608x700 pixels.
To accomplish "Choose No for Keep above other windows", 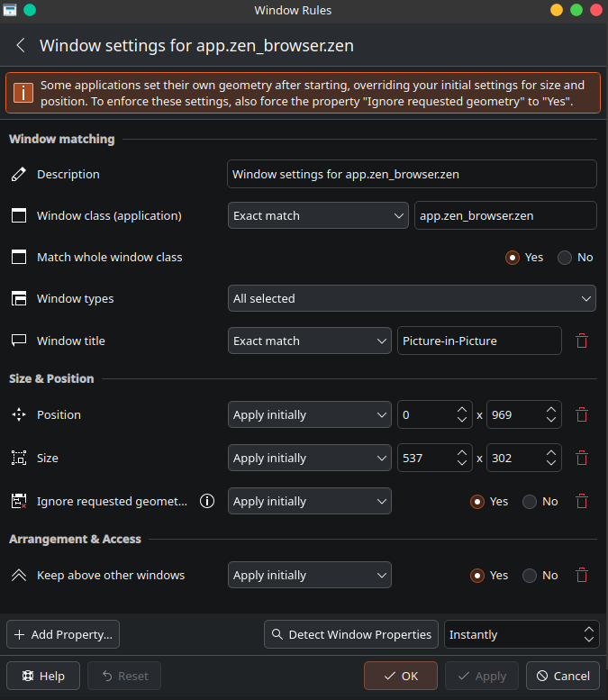I will pos(531,576).
